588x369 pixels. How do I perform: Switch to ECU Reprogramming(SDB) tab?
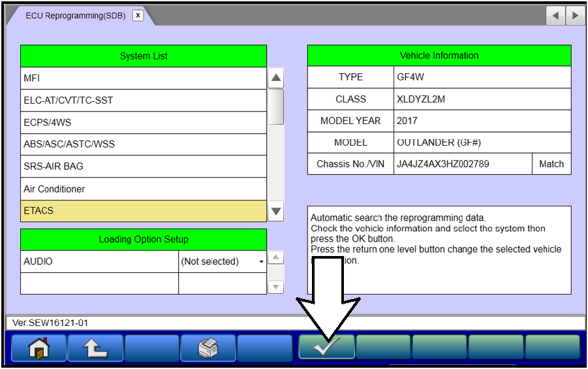75,16
